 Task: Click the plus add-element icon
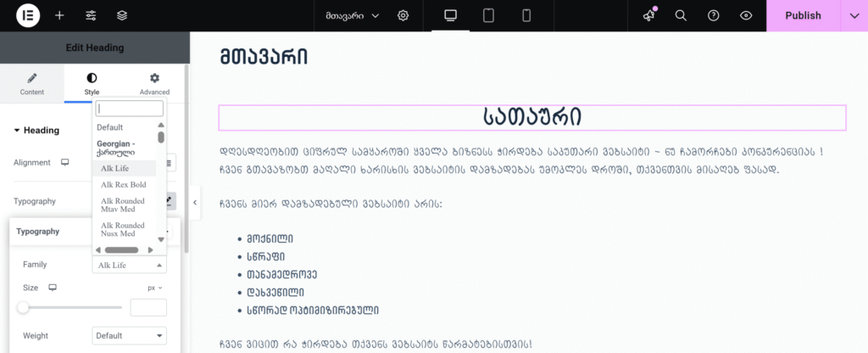(x=59, y=15)
